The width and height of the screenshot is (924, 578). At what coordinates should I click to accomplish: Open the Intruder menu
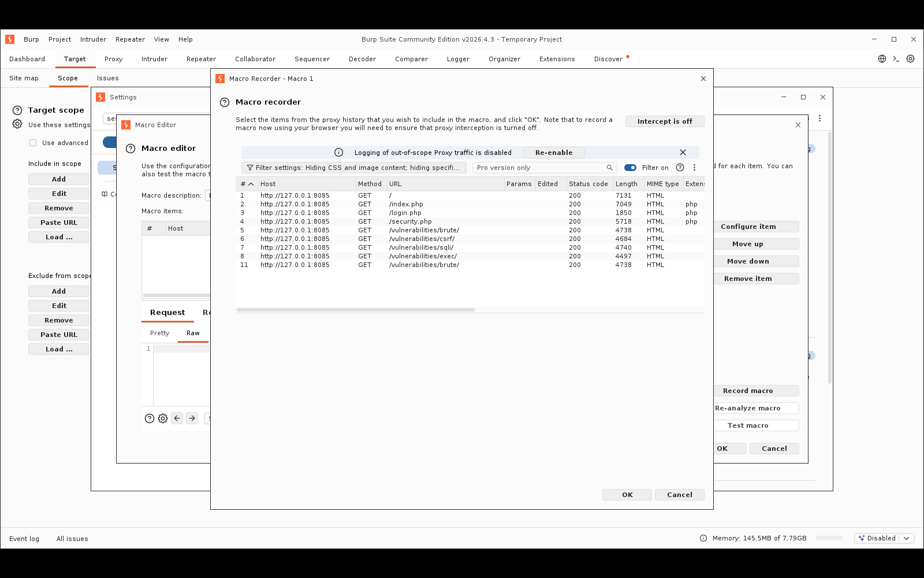click(93, 39)
